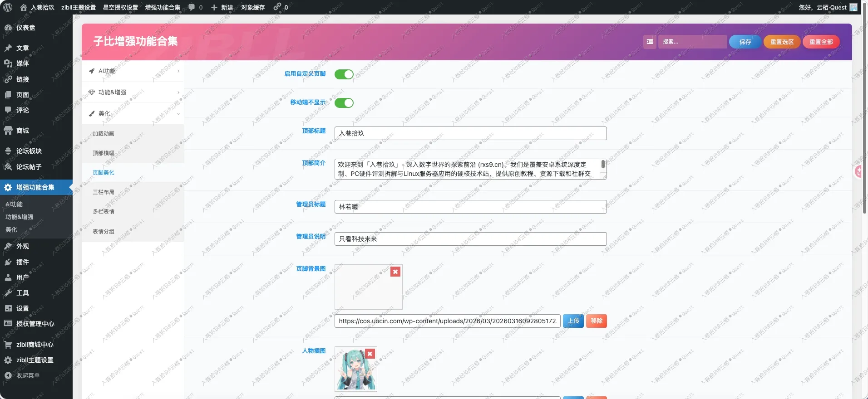This screenshot has height=399, width=868.
Task: Remove 页脚背景图 preview with red X
Action: [395, 272]
